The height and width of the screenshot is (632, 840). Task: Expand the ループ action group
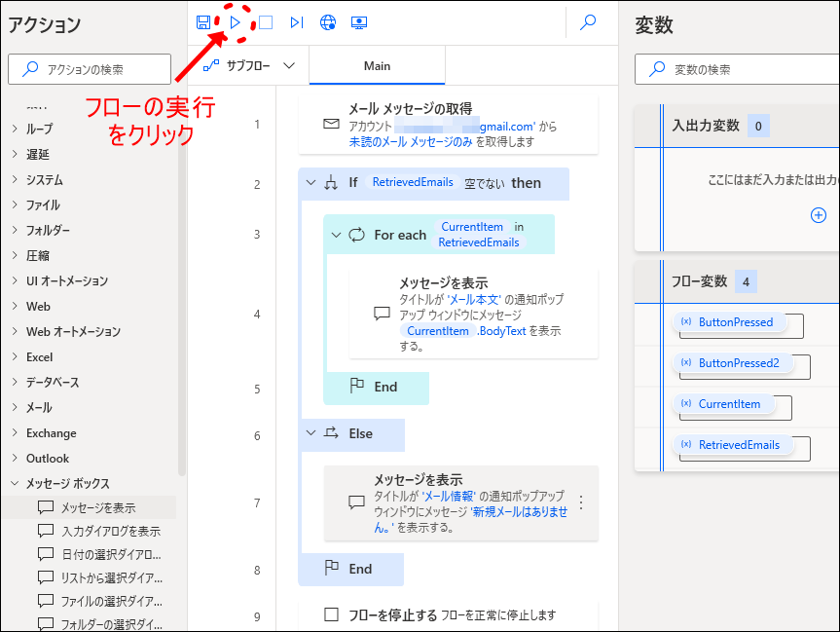click(x=15, y=129)
